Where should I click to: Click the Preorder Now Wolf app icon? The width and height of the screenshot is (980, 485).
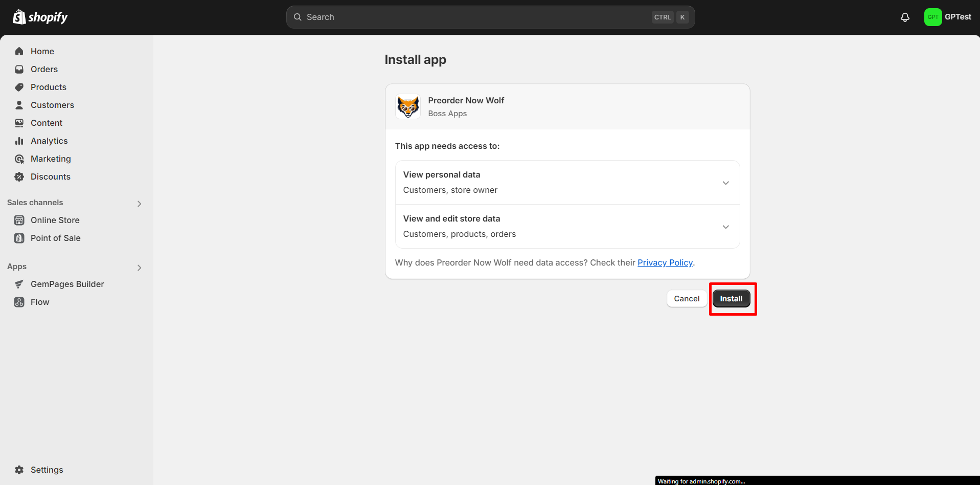pyautogui.click(x=408, y=106)
